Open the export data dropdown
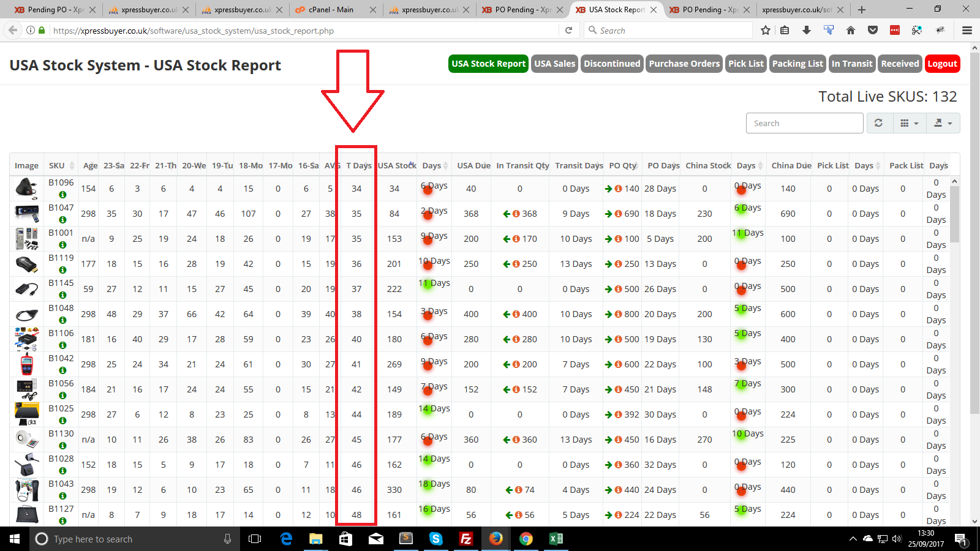Viewport: 980px width, 551px height. [943, 123]
